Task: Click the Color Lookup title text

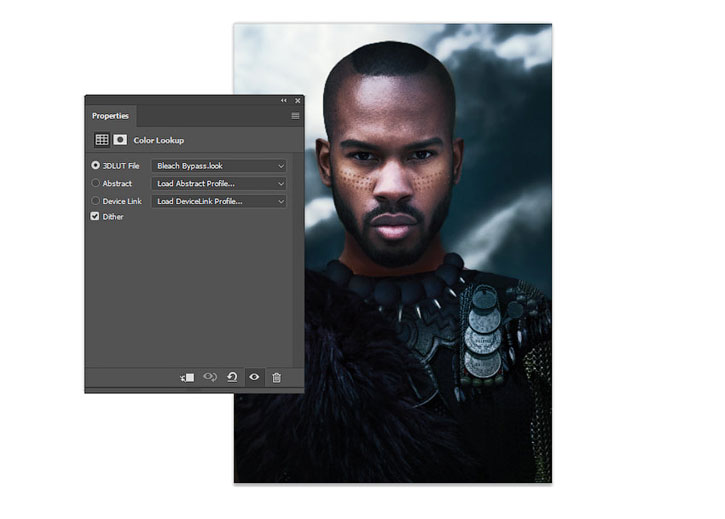Action: (x=159, y=140)
